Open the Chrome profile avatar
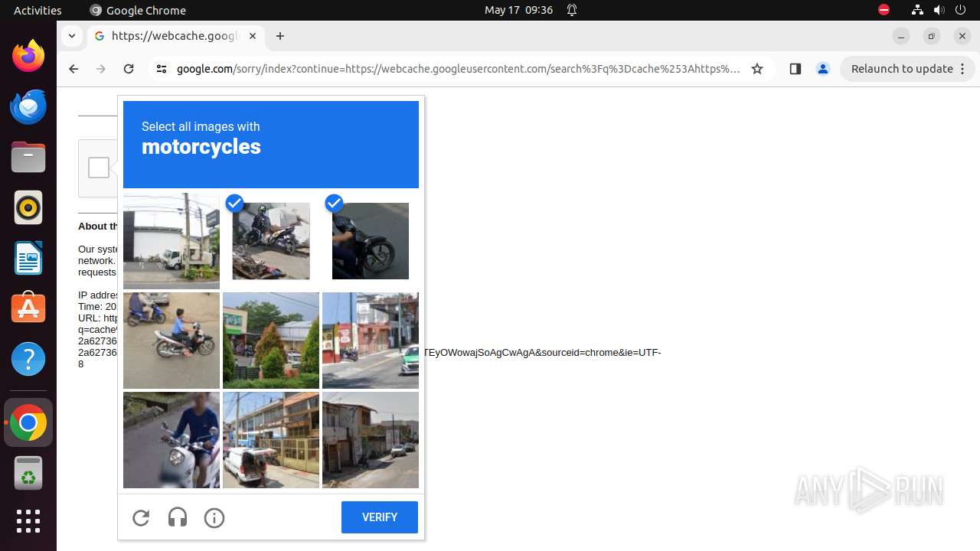This screenshot has width=980, height=551. click(823, 69)
